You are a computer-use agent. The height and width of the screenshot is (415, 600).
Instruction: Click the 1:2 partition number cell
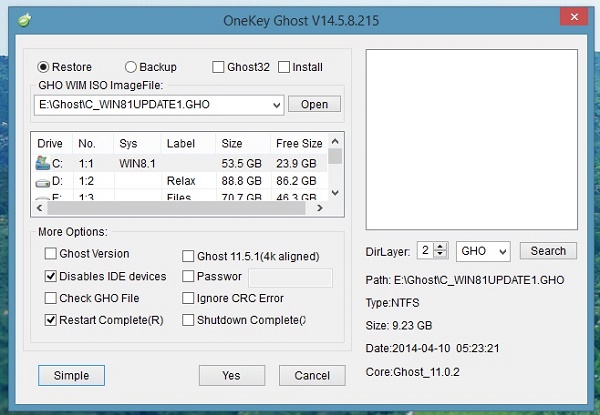point(86,181)
